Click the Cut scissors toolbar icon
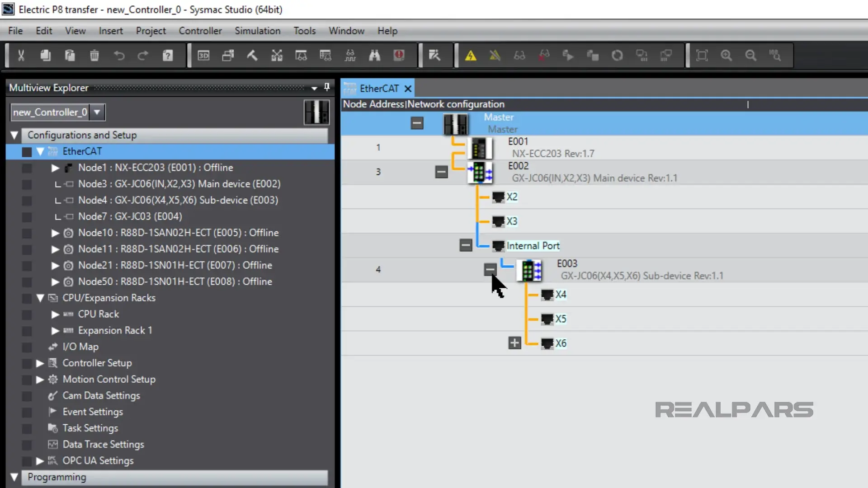Image resolution: width=868 pixels, height=488 pixels. (21, 56)
